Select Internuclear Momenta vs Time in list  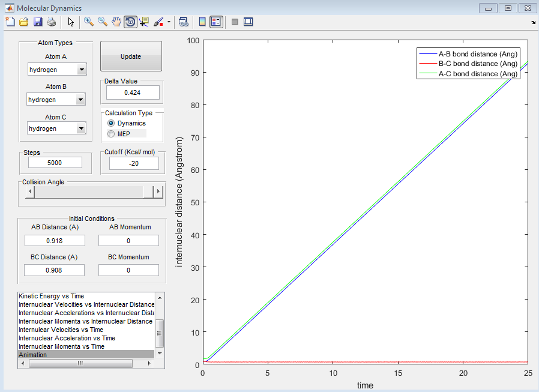pos(61,346)
